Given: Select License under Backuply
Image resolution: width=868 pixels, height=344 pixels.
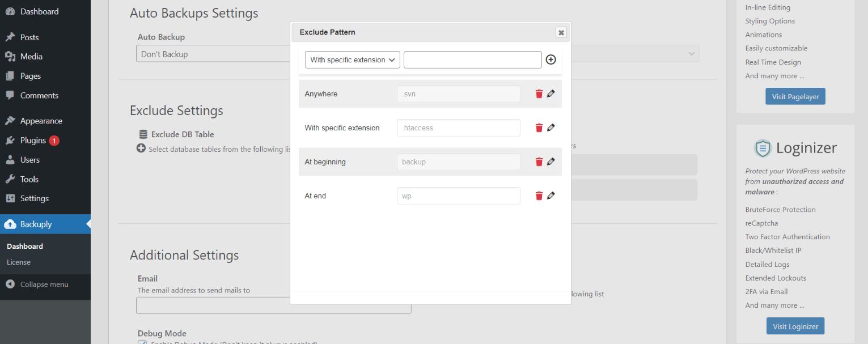Looking at the screenshot, I should 19,262.
